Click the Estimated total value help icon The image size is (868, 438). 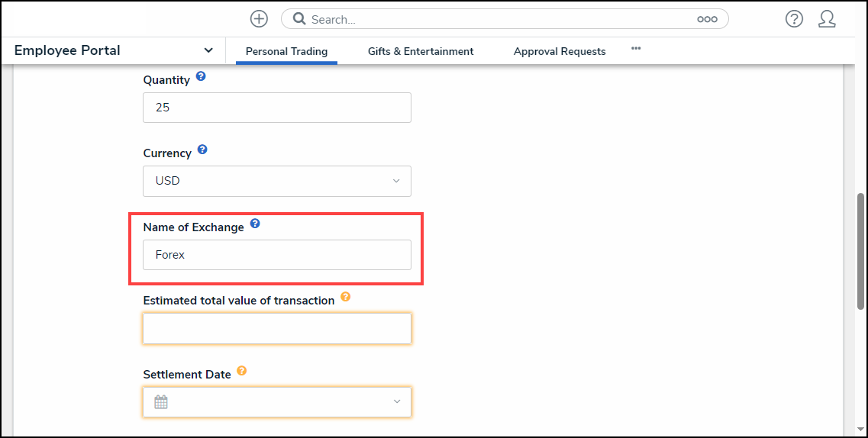tap(345, 297)
